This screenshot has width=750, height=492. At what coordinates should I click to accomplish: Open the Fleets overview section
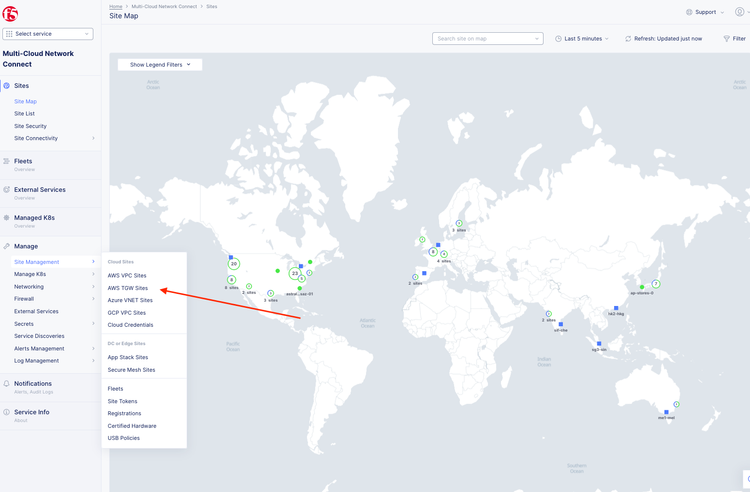[23, 161]
